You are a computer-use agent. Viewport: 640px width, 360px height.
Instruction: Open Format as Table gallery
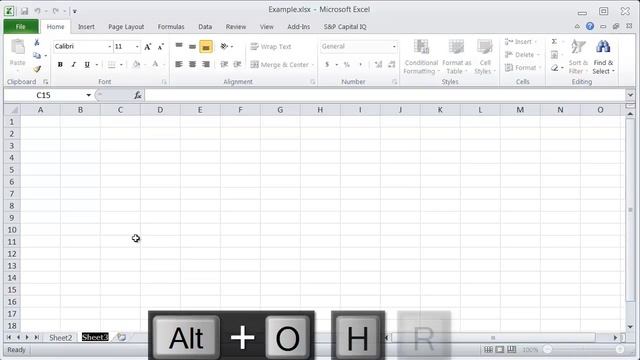456,57
